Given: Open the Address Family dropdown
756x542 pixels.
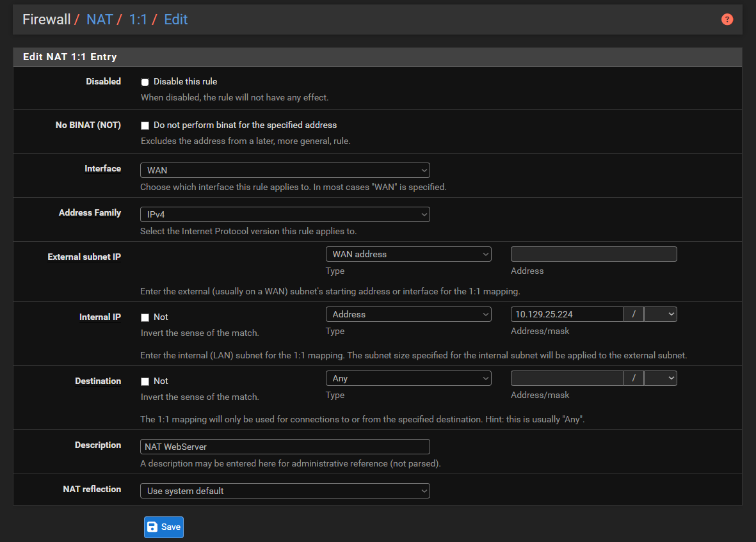Looking at the screenshot, I should (x=285, y=214).
